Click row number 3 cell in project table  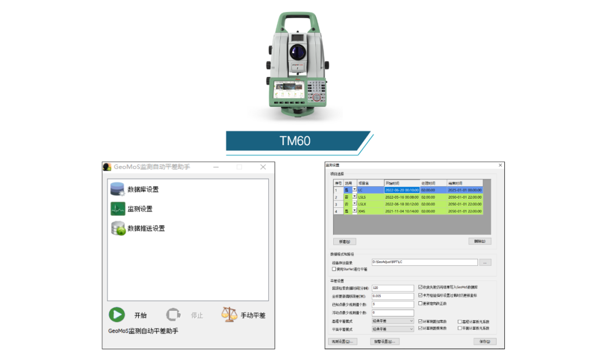click(x=338, y=204)
